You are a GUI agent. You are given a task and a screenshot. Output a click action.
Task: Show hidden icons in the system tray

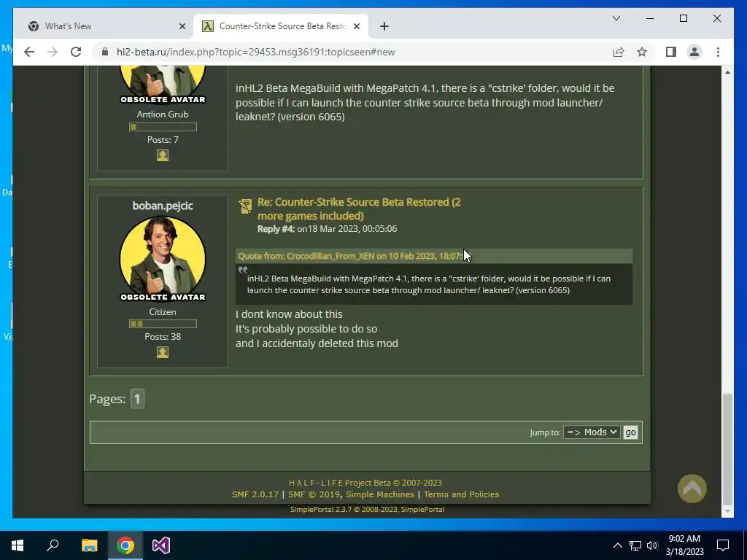[617, 545]
